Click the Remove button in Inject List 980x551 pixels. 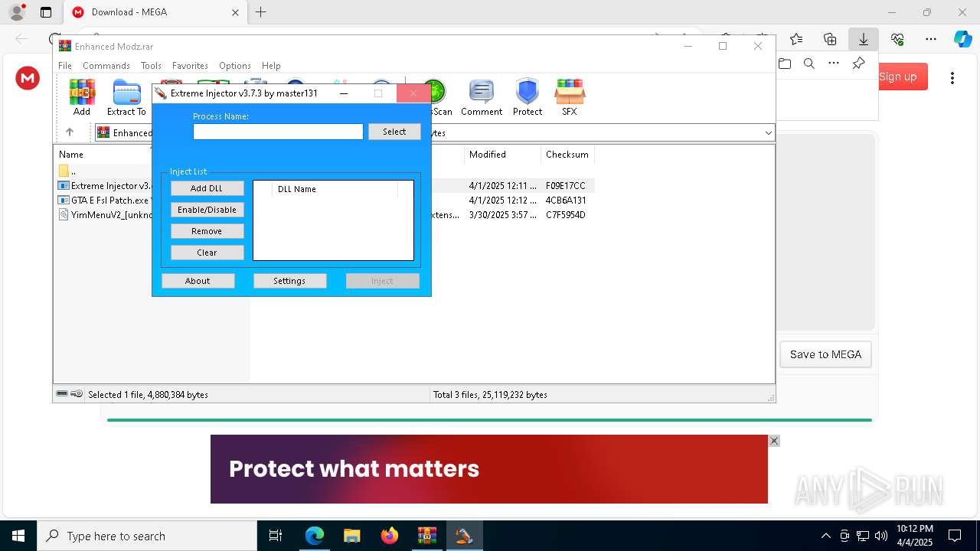207,231
